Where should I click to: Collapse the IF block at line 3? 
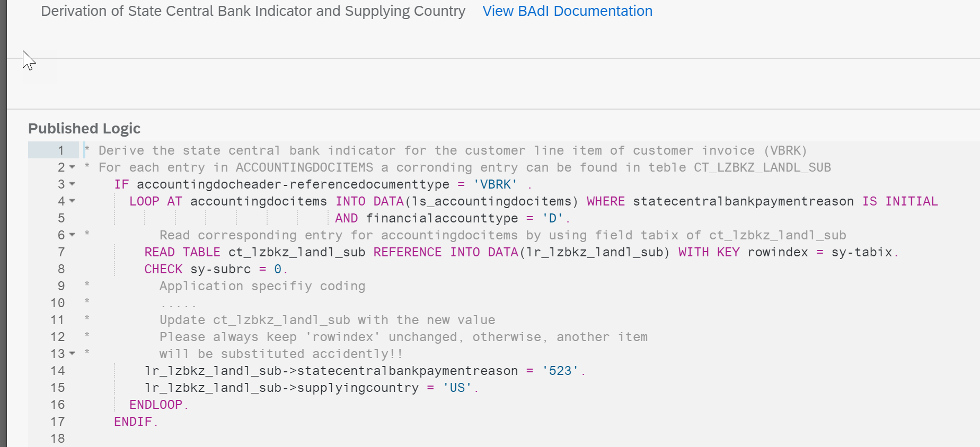pyautogui.click(x=72, y=184)
